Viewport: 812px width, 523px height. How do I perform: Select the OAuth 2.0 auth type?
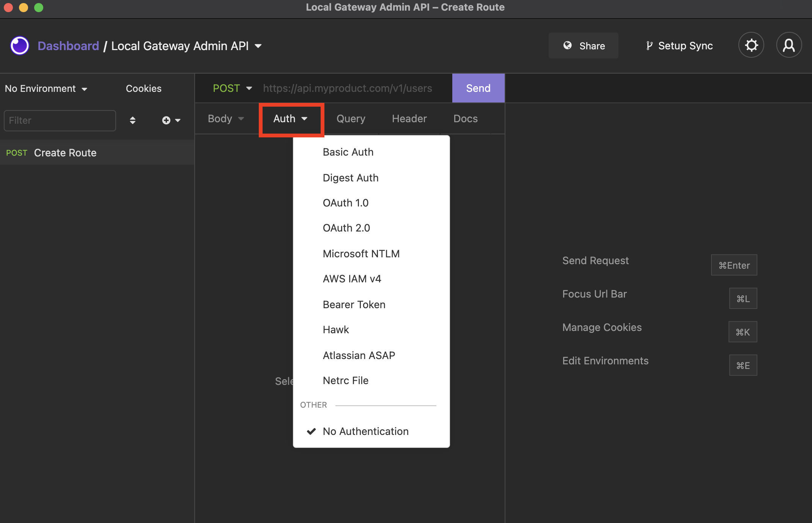pyautogui.click(x=346, y=227)
